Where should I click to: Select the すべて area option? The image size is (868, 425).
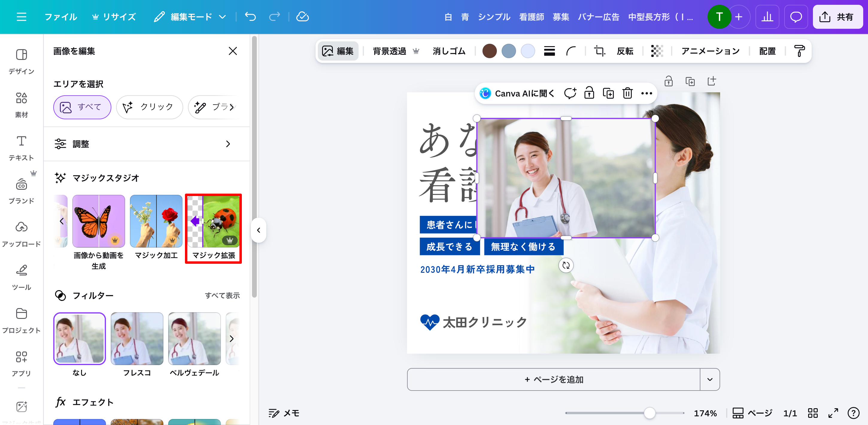pyautogui.click(x=82, y=107)
